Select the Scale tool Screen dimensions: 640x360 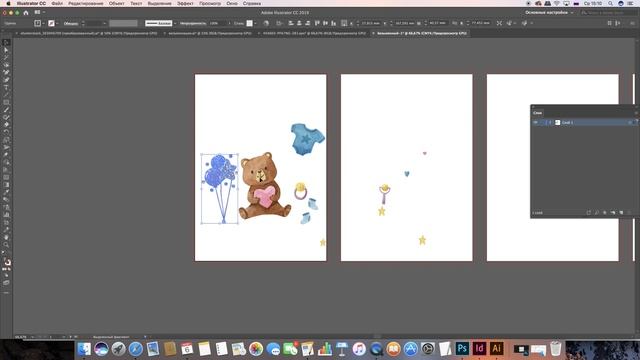pyautogui.click(x=6, y=139)
